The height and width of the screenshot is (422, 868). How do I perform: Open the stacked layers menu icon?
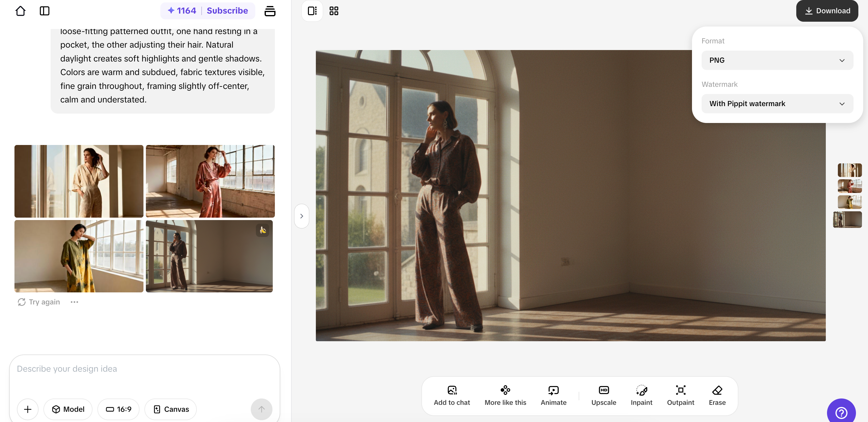[269, 11]
